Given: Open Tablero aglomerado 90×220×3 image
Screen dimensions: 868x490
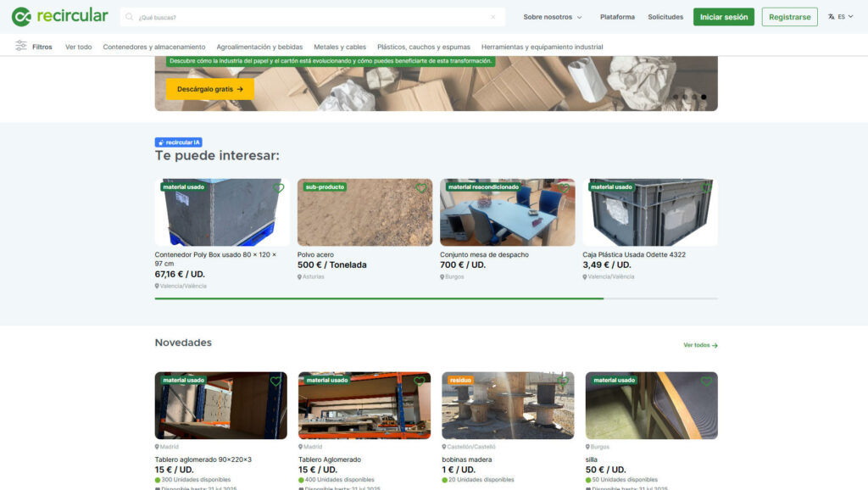Looking at the screenshot, I should pos(221,405).
